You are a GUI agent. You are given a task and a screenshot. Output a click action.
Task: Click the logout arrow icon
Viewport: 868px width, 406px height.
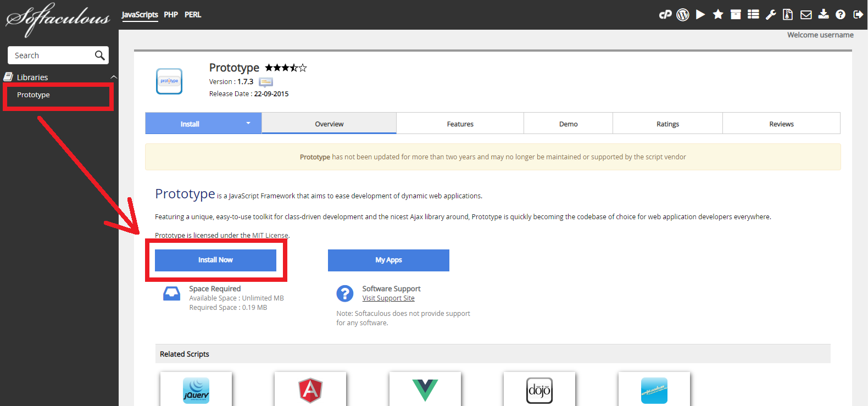pos(858,15)
